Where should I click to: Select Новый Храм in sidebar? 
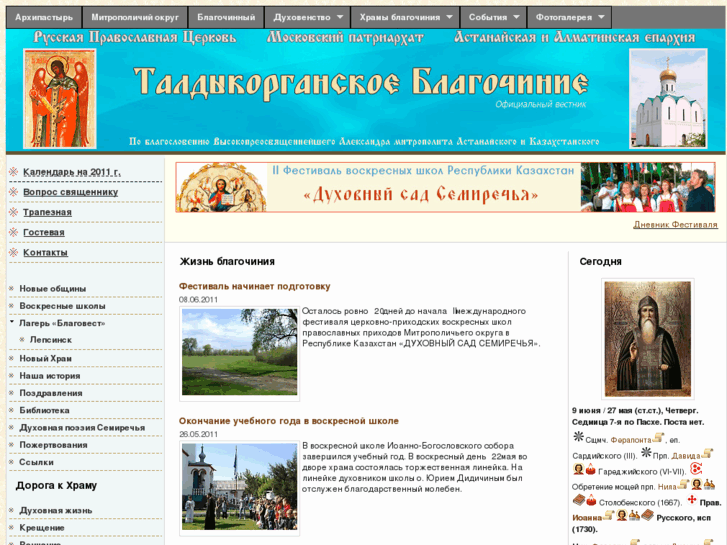[x=45, y=359]
